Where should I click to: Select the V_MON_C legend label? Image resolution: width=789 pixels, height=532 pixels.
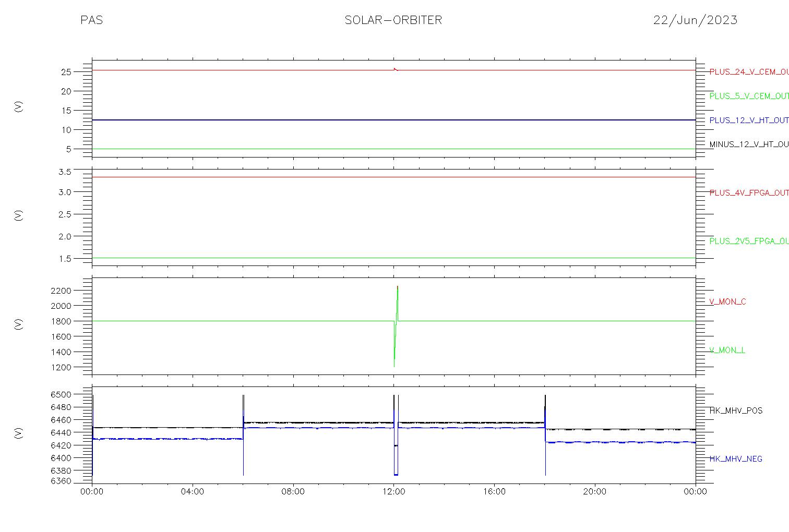pyautogui.click(x=727, y=302)
